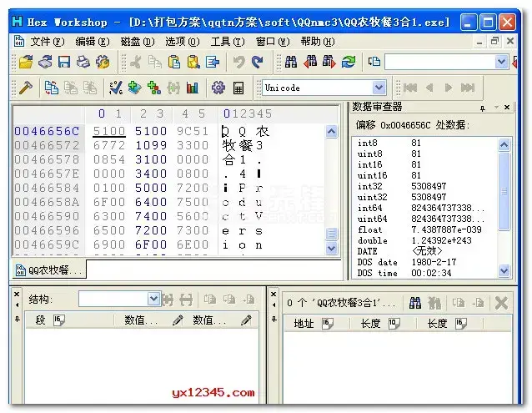Open file with the folder icon
The image size is (532, 413).
pos(26,62)
